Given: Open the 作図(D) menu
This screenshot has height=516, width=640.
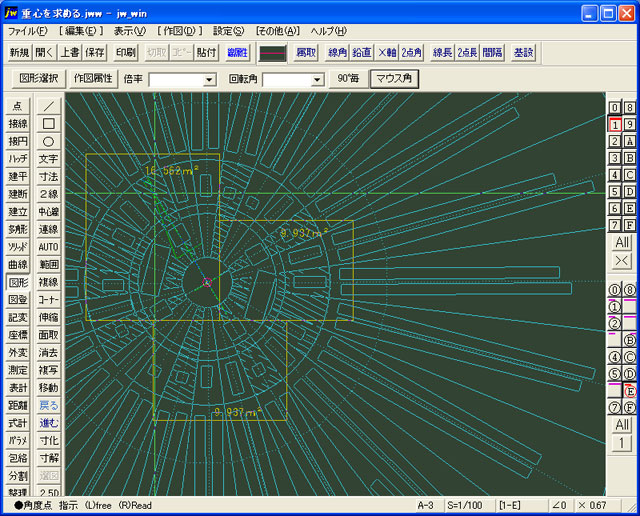Looking at the screenshot, I should [x=180, y=31].
